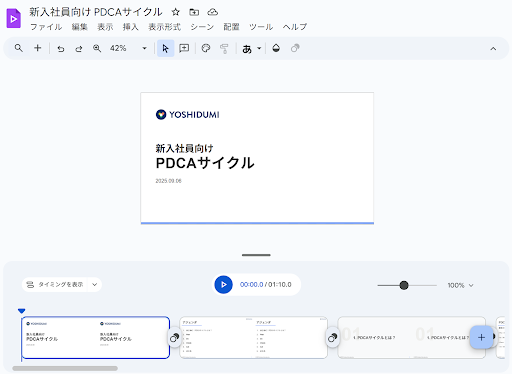Open the シーン menu

[202, 27]
